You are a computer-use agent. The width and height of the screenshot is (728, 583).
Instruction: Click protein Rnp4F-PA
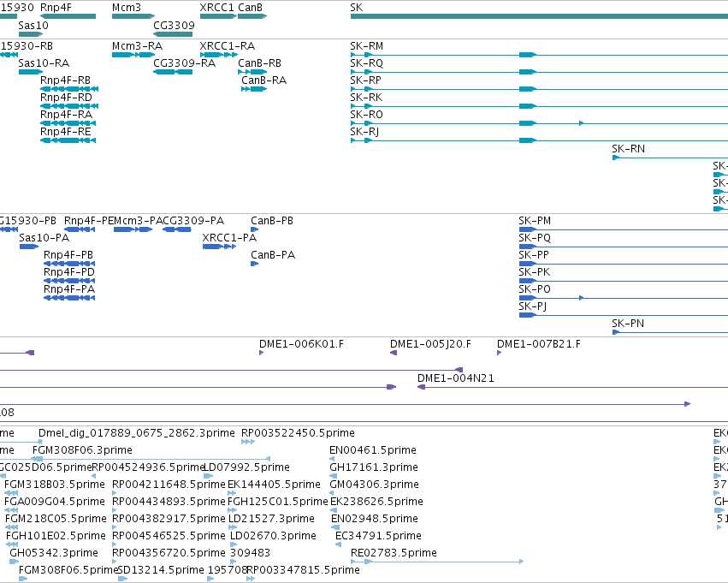(69, 298)
